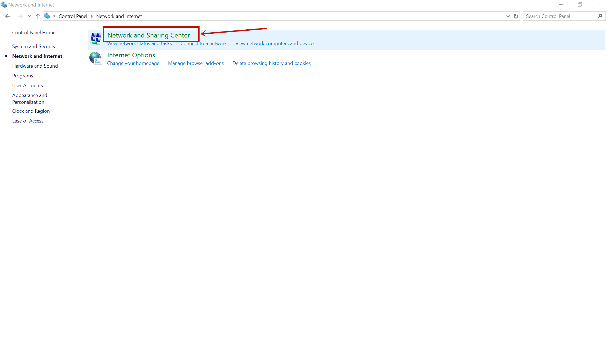Open Internet Options heading link
The width and height of the screenshot is (609, 364).
(131, 55)
